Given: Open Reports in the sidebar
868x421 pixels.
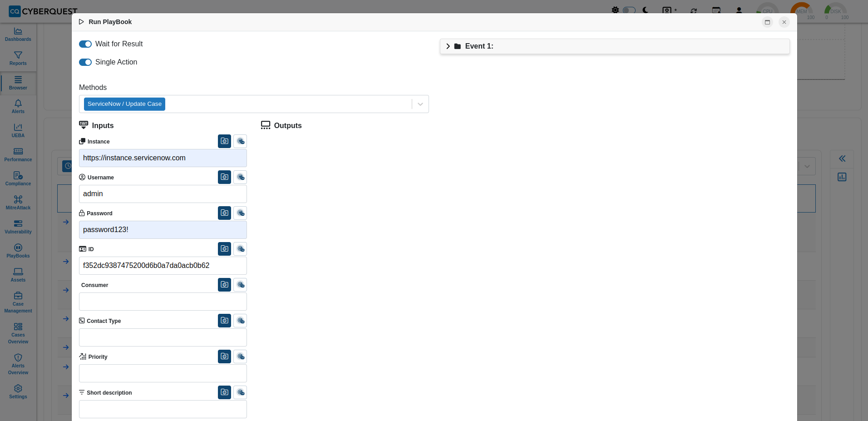Looking at the screenshot, I should (18, 59).
